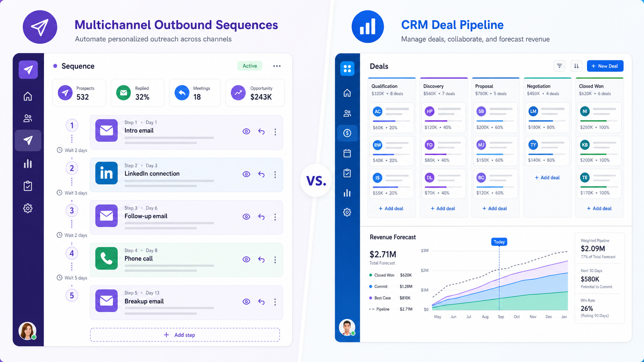This screenshot has width=644, height=362.
Task: Open contacts icon in Sequence sidebar
Action: 28,119
